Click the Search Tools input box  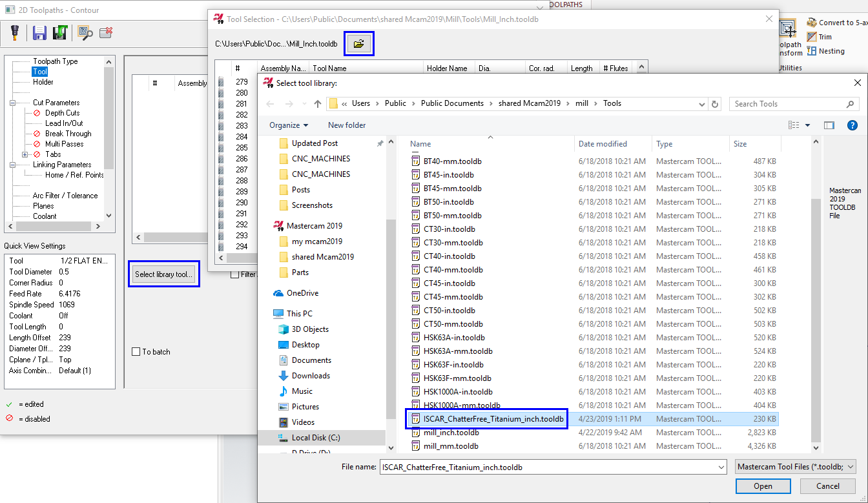point(794,104)
